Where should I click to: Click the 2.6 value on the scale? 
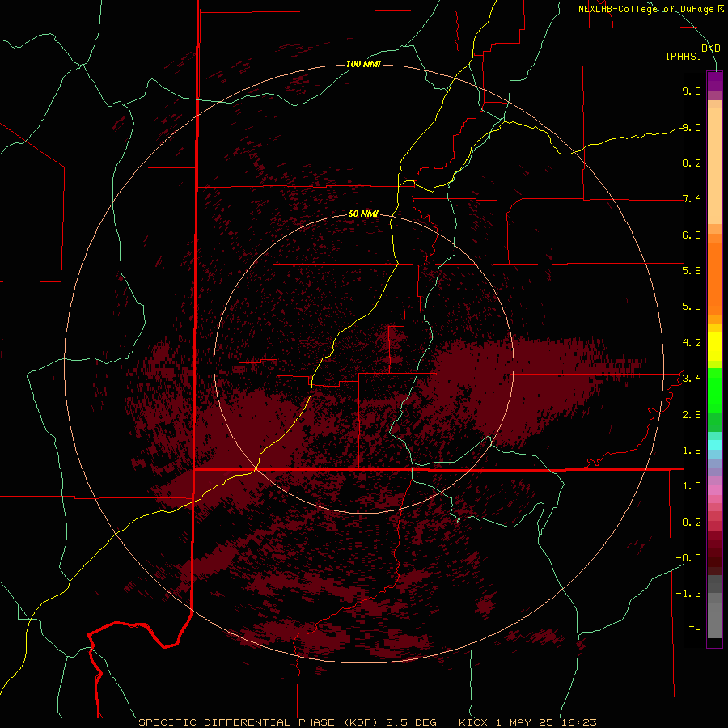692,414
